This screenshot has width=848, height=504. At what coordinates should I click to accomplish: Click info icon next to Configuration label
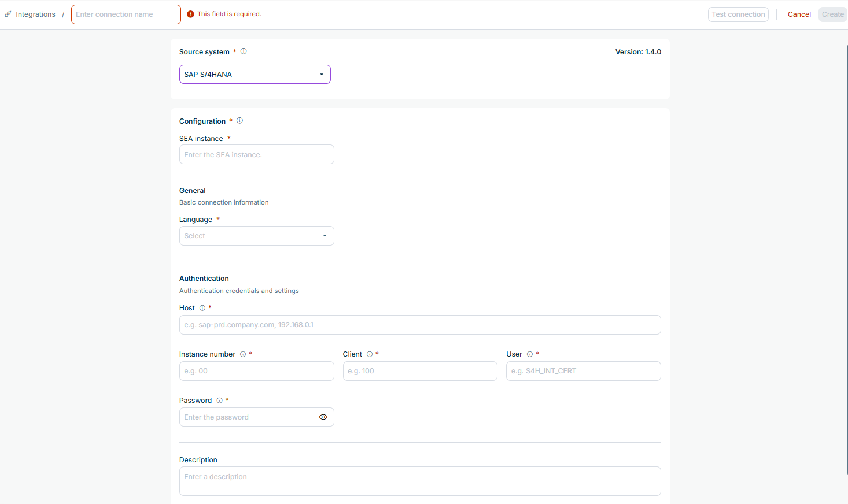click(x=239, y=121)
